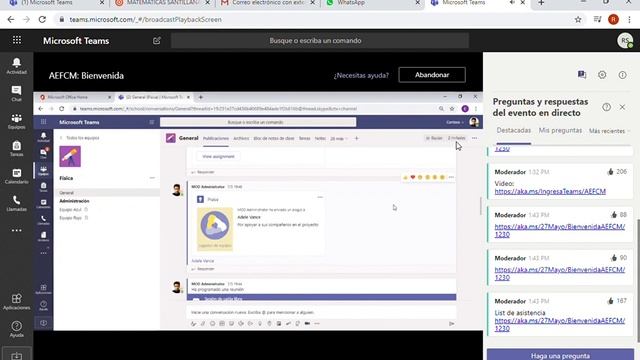Close the Preguntas y respuestas panel

[x=622, y=107]
